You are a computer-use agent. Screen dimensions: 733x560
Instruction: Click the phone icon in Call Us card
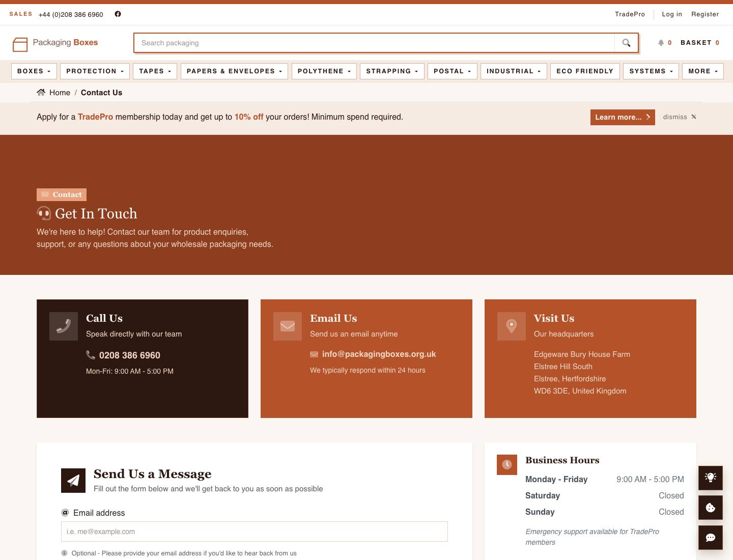coord(64,326)
